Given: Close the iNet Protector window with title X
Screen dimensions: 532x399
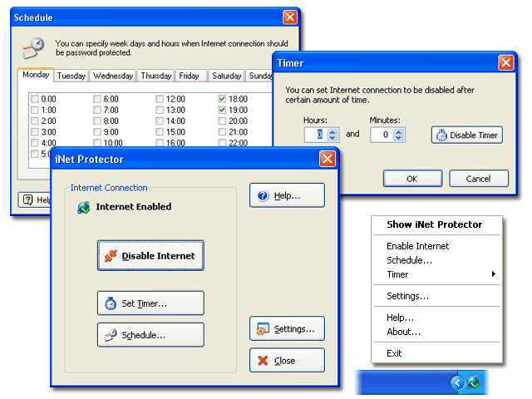Looking at the screenshot, I should (328, 159).
